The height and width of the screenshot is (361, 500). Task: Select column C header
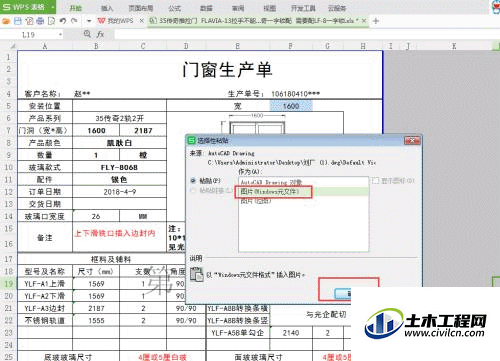pos(143,46)
